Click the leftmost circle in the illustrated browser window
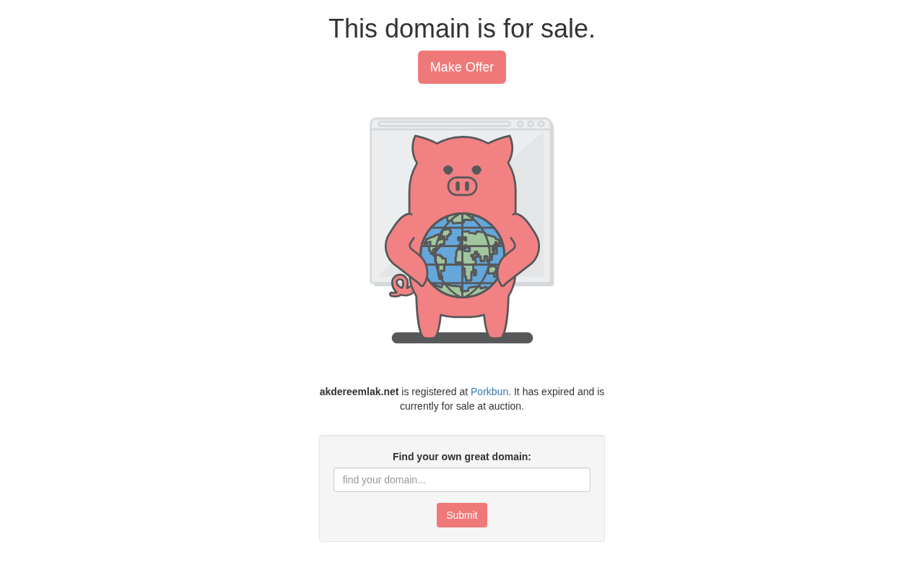 (x=520, y=124)
